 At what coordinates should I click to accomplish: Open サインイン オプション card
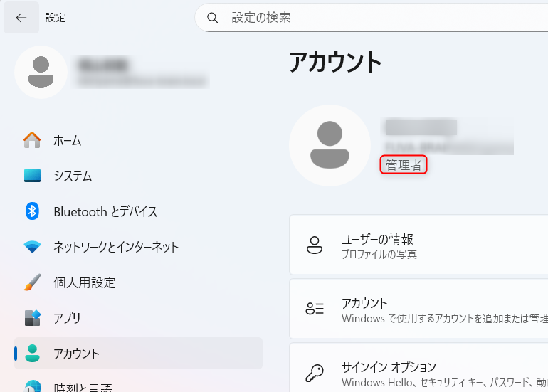coord(418,368)
